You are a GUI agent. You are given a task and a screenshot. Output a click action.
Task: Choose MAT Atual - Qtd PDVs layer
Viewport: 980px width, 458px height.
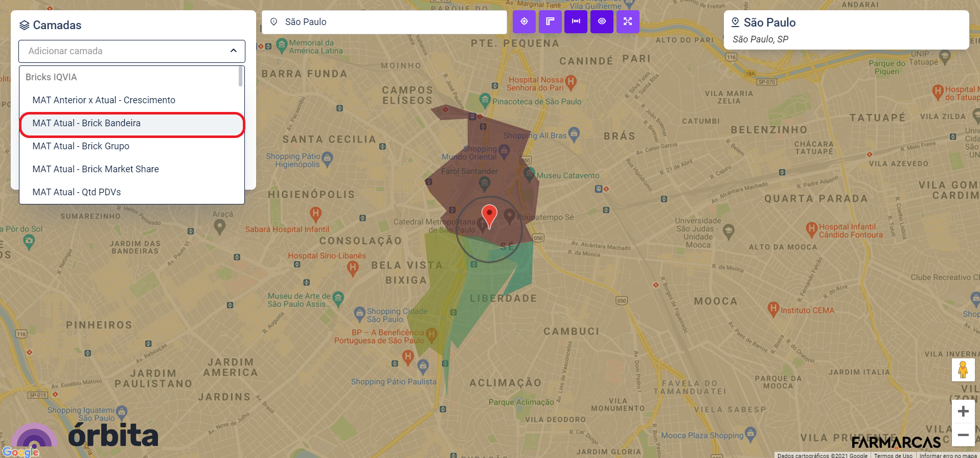tap(132, 192)
